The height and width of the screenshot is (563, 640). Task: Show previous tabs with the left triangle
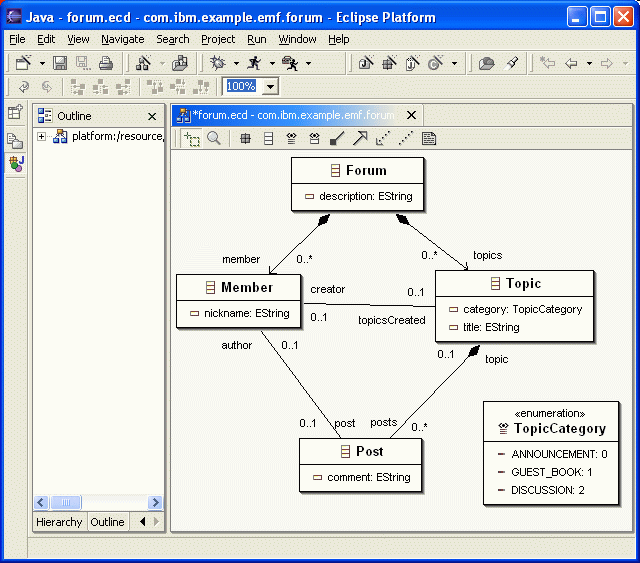pyautogui.click(x=142, y=521)
